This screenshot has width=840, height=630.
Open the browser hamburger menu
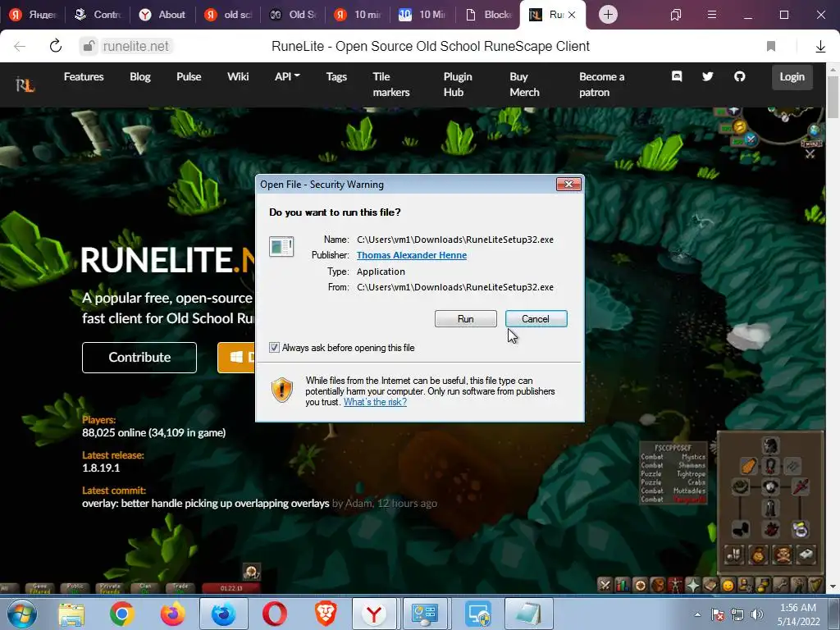(x=711, y=15)
